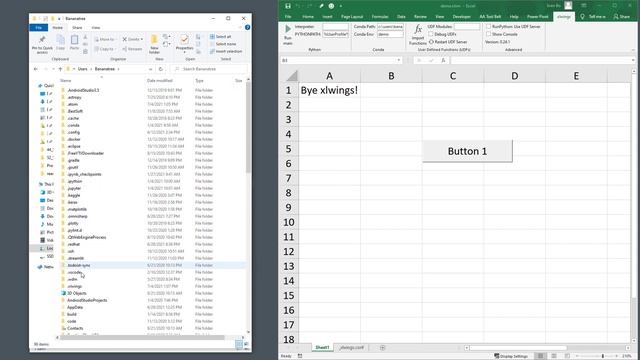
Task: Click Users in the Explorer breadcrumb
Action: (x=82, y=69)
